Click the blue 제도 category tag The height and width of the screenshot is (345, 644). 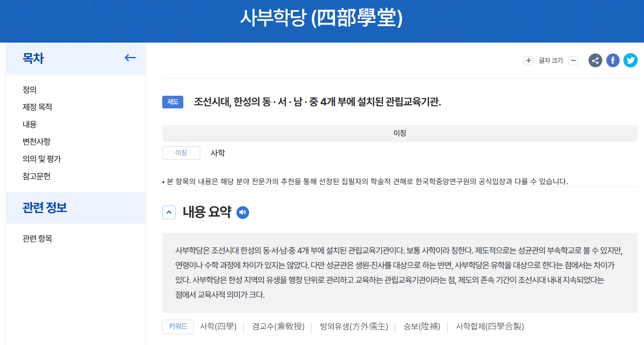(x=173, y=102)
